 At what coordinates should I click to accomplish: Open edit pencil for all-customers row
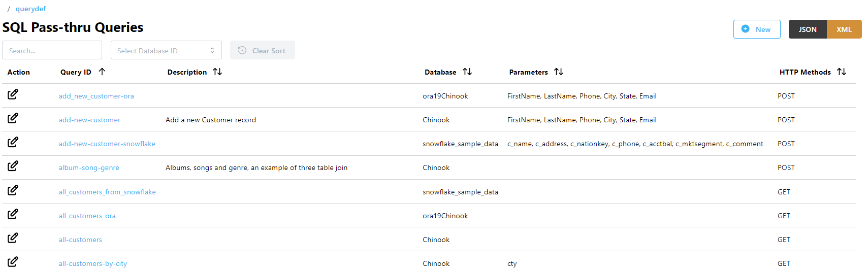[x=13, y=238]
